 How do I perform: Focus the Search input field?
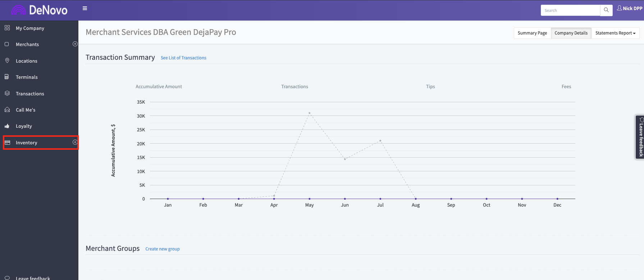570,10
